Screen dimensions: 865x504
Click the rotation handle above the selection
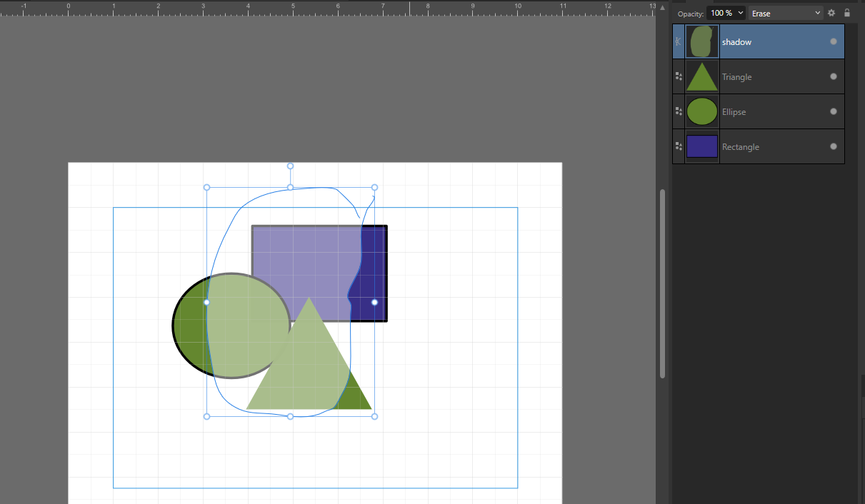coord(290,166)
